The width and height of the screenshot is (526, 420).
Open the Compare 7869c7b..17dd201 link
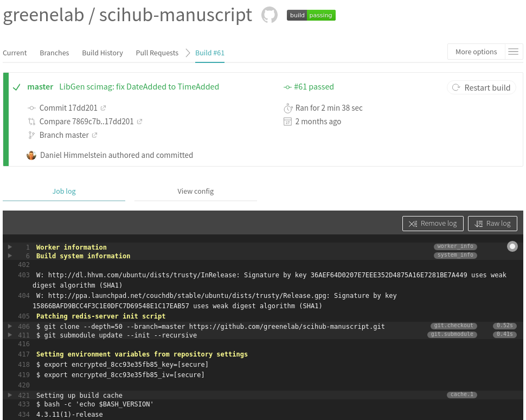(x=87, y=122)
